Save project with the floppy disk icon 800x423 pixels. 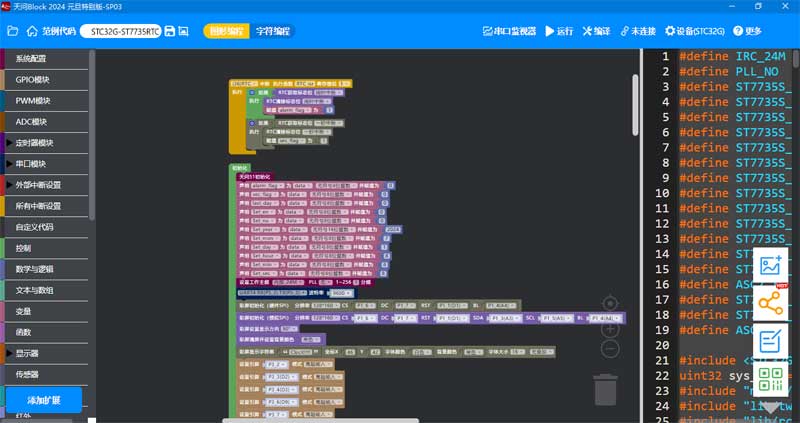170,31
